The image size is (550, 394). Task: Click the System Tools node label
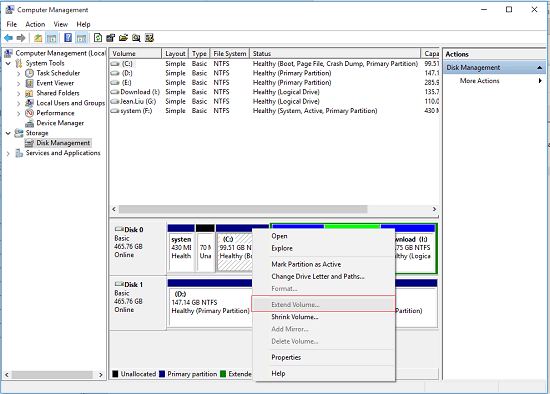pyautogui.click(x=45, y=63)
